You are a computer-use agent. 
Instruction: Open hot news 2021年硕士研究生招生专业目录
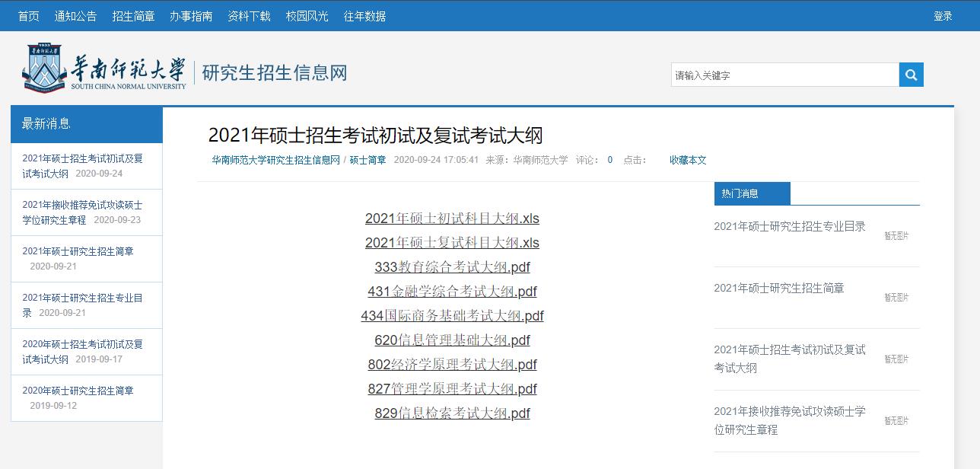[x=791, y=226]
